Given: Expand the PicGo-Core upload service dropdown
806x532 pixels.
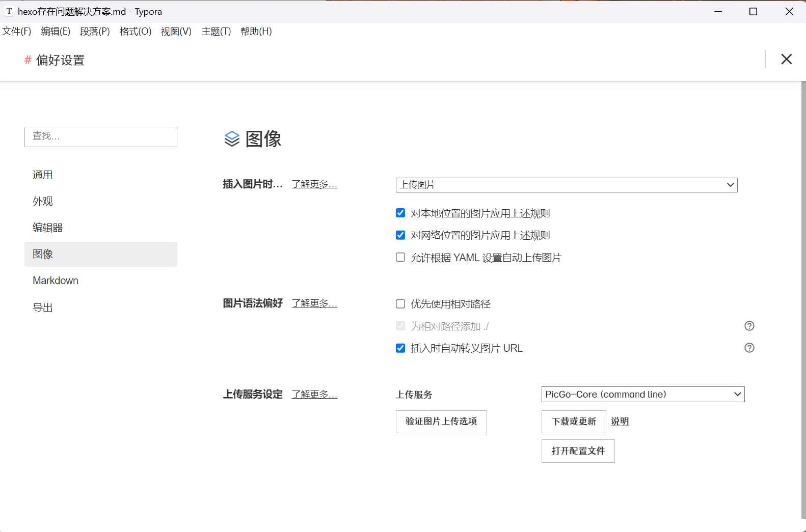Looking at the screenshot, I should (642, 395).
